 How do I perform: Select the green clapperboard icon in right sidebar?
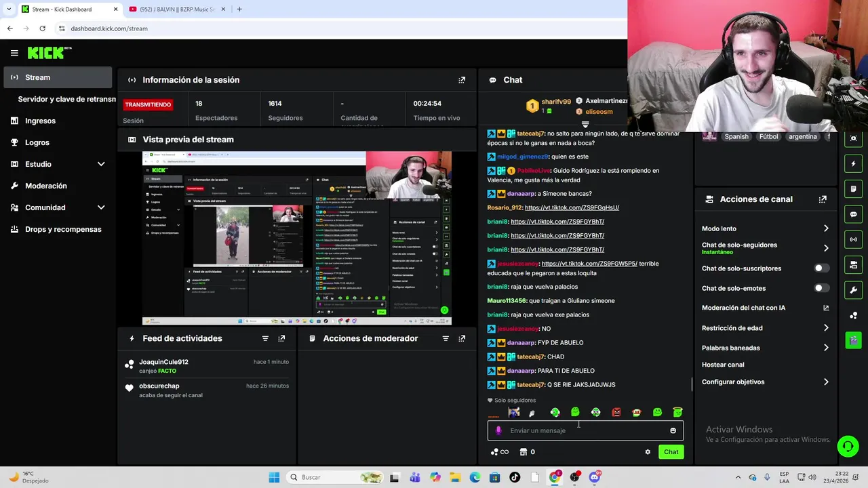point(853,340)
